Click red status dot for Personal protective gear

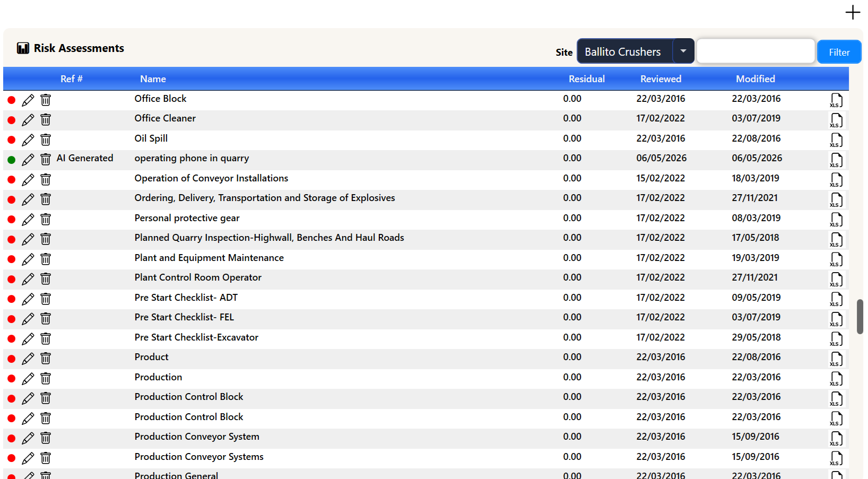[x=11, y=219]
